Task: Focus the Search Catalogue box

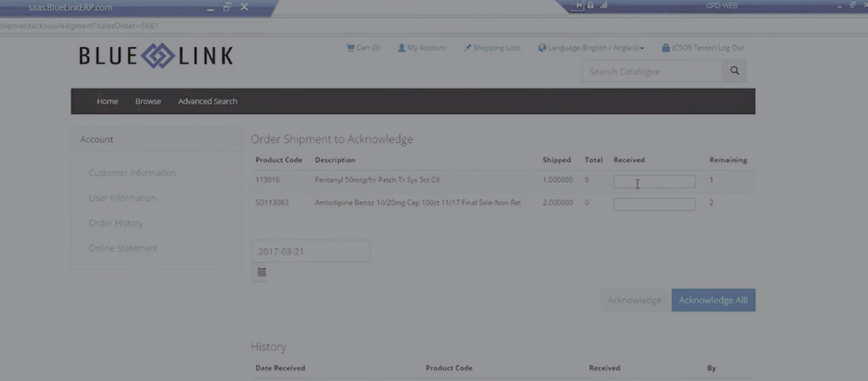Action: point(652,71)
